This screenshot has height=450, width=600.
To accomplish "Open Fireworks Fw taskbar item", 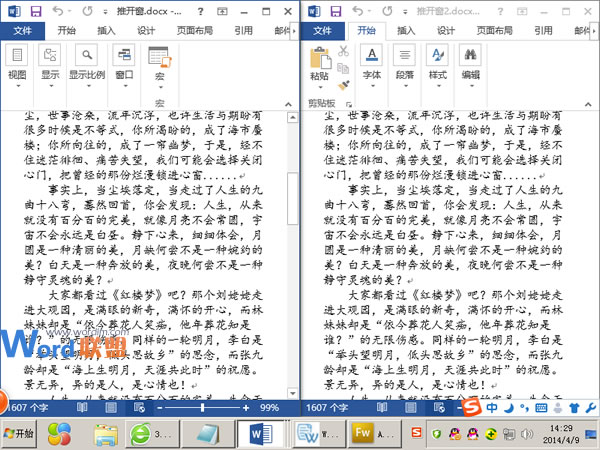I will (x=373, y=434).
